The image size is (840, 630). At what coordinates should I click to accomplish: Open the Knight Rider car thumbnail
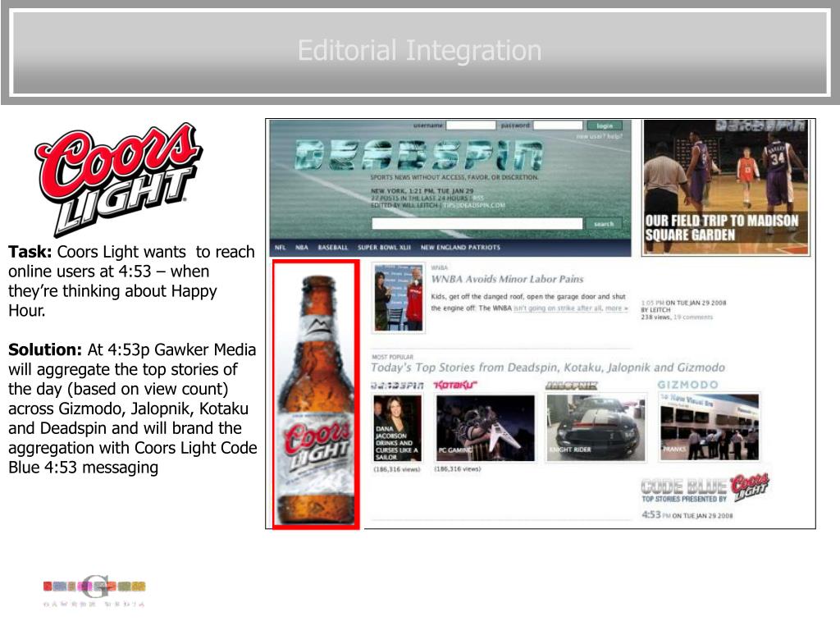596,427
